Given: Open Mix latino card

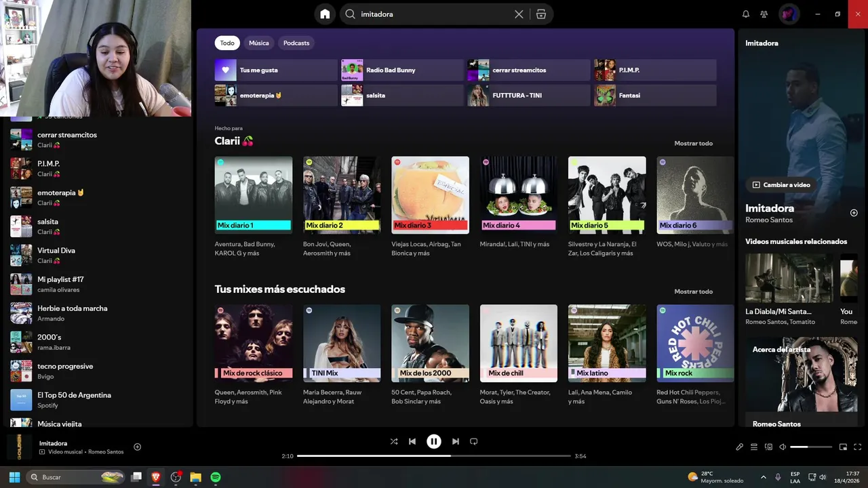Looking at the screenshot, I should point(607,354).
